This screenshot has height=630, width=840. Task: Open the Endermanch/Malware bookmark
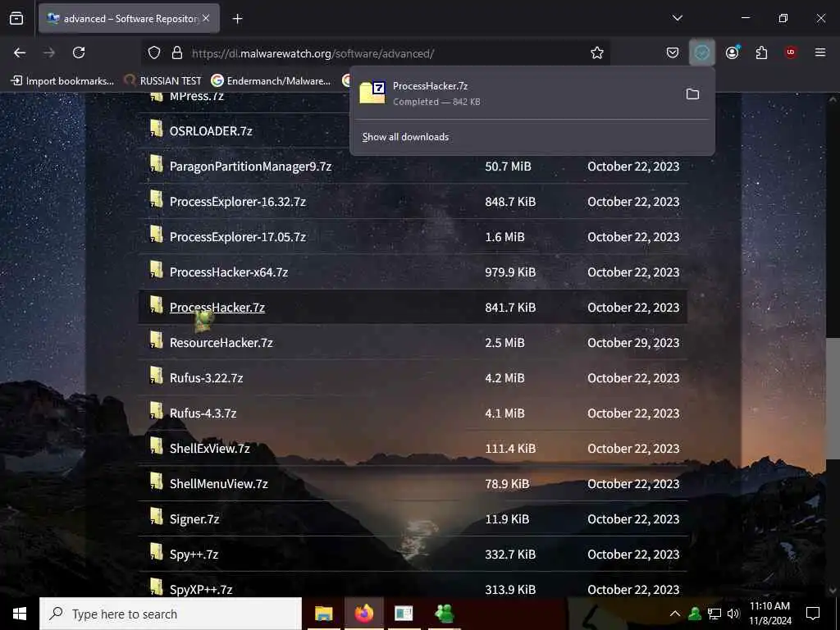click(x=271, y=81)
